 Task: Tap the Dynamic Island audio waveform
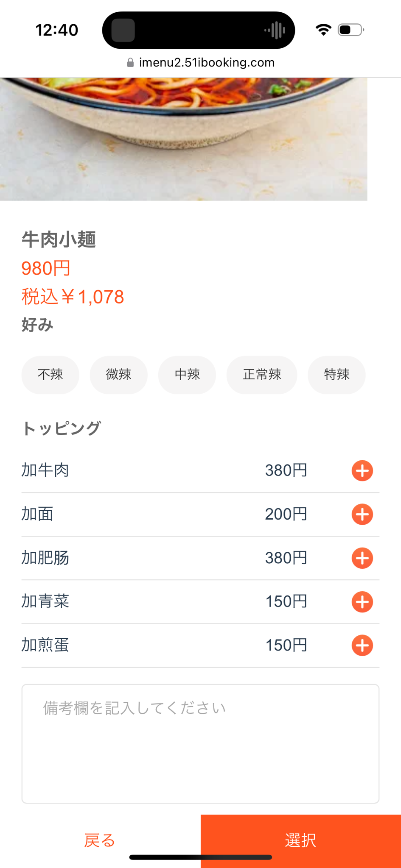click(275, 30)
